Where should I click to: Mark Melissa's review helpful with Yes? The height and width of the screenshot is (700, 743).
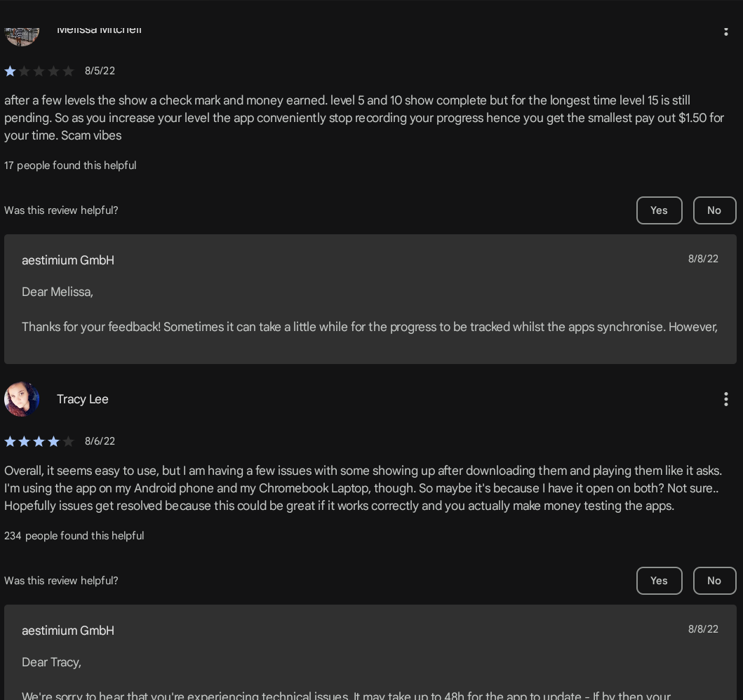659,210
